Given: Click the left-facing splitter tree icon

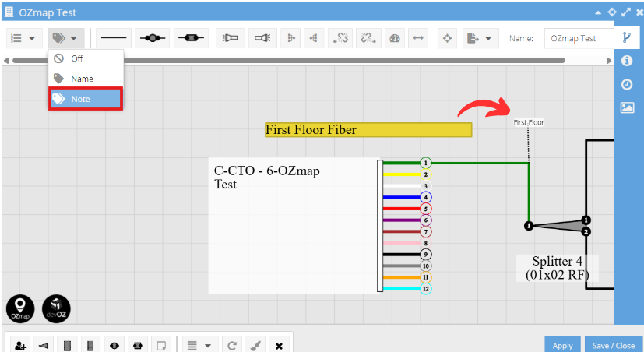Looking at the screenshot, I should click(291, 38).
